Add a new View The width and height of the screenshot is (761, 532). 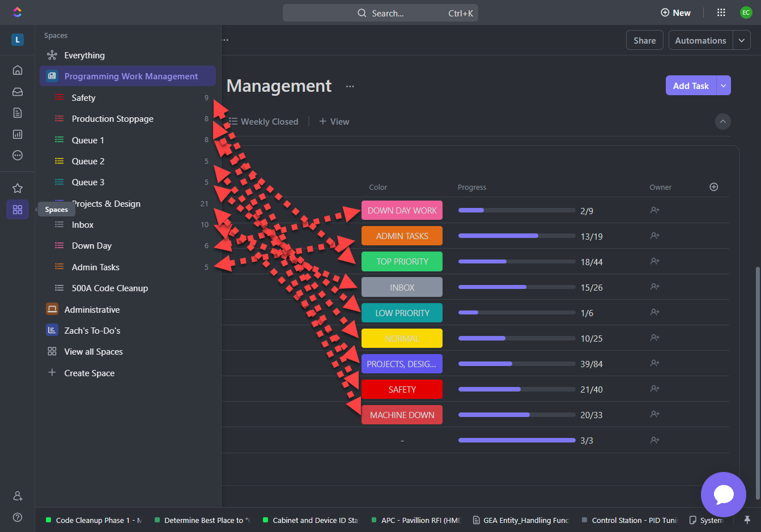334,121
